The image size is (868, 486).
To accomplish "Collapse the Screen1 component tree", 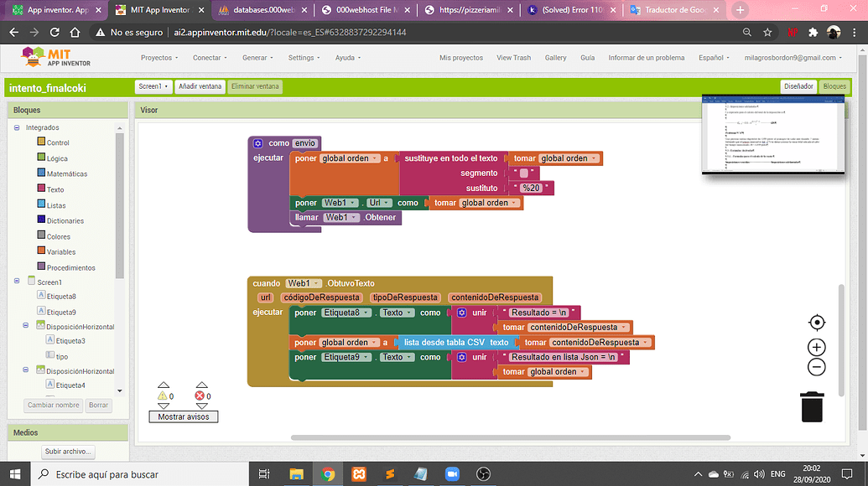I will pyautogui.click(x=17, y=282).
